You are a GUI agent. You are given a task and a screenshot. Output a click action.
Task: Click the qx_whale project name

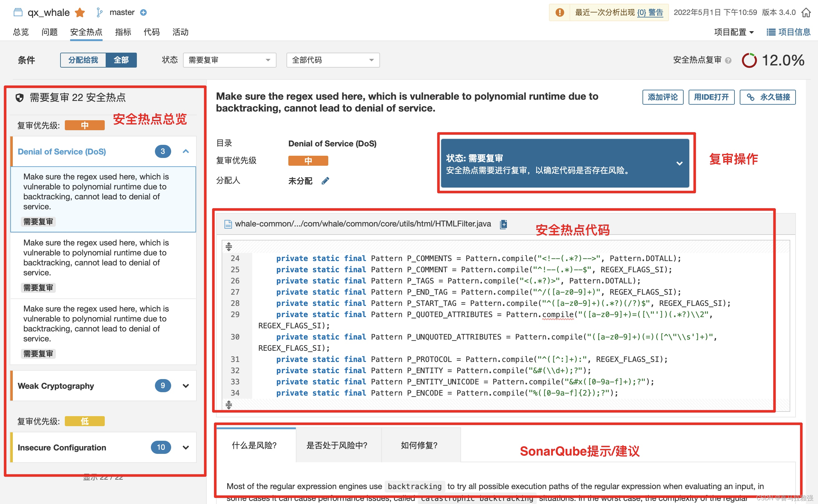49,12
